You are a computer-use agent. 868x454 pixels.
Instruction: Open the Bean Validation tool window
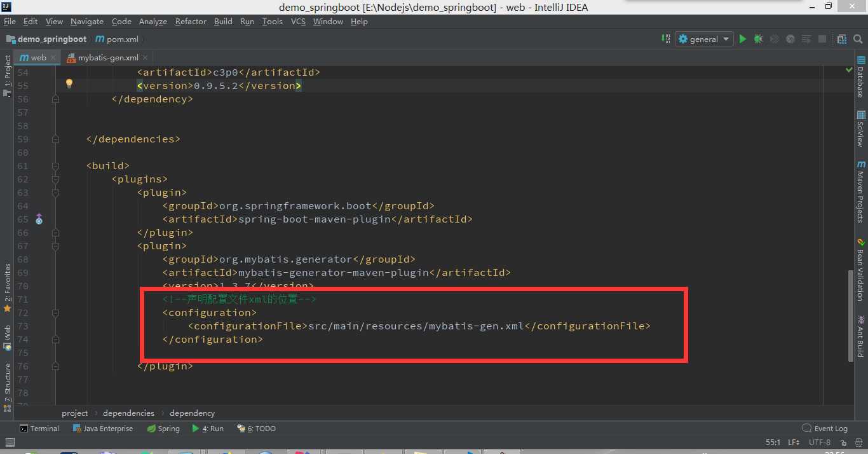pos(860,269)
